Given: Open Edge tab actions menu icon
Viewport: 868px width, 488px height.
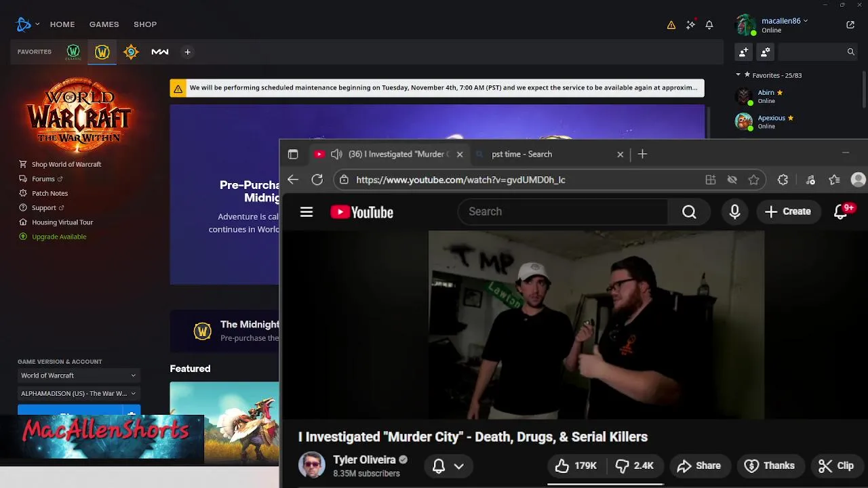Looking at the screenshot, I should click(x=293, y=155).
